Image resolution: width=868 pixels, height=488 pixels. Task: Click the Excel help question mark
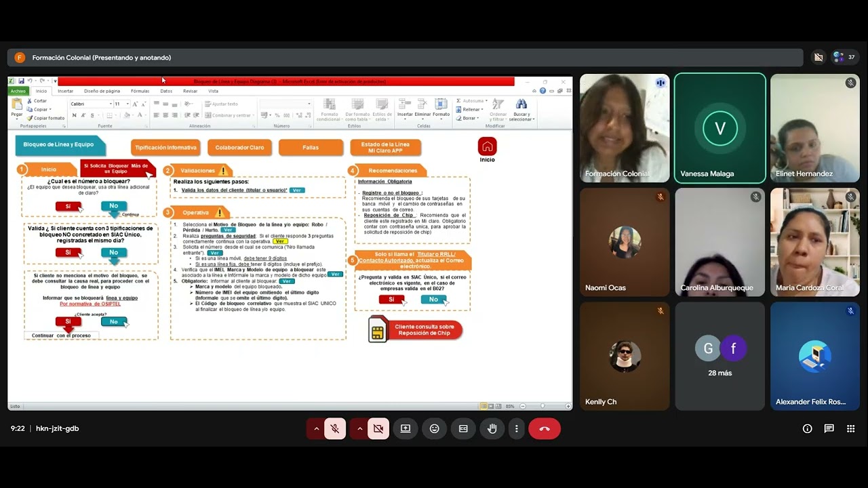(542, 91)
